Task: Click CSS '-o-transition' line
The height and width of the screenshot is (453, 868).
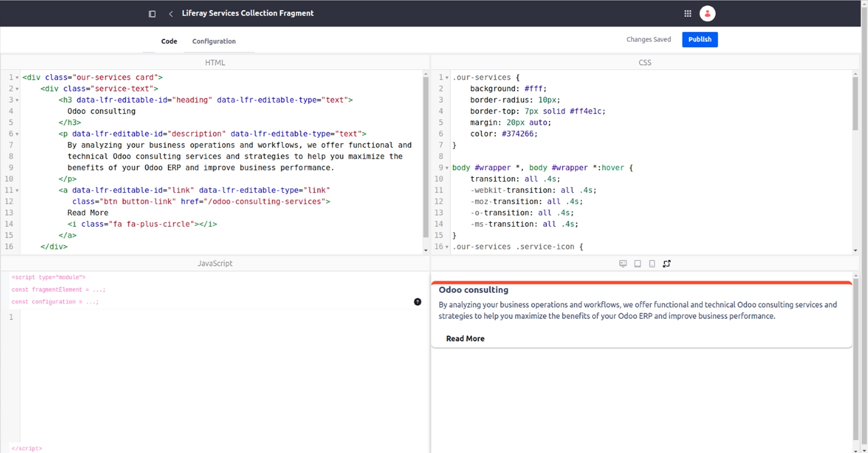Action: (522, 213)
